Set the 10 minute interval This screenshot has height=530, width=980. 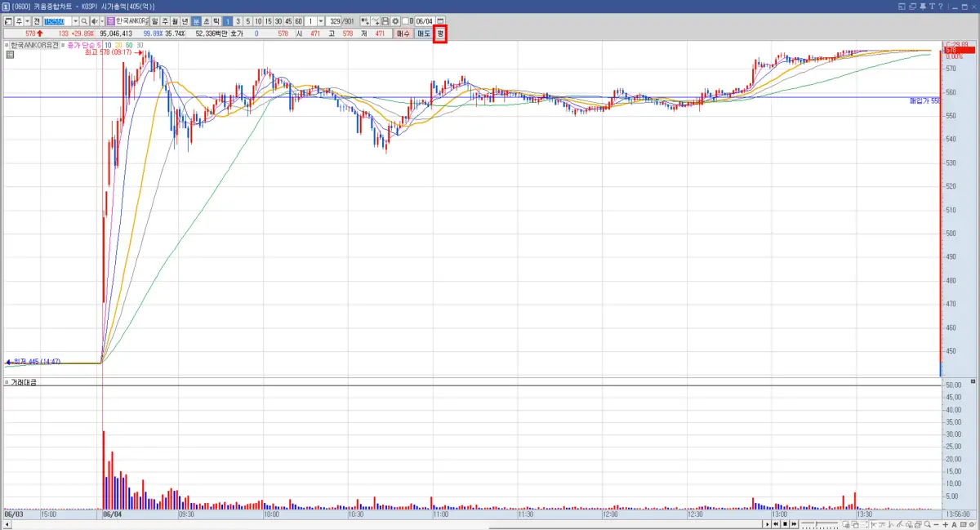click(258, 20)
